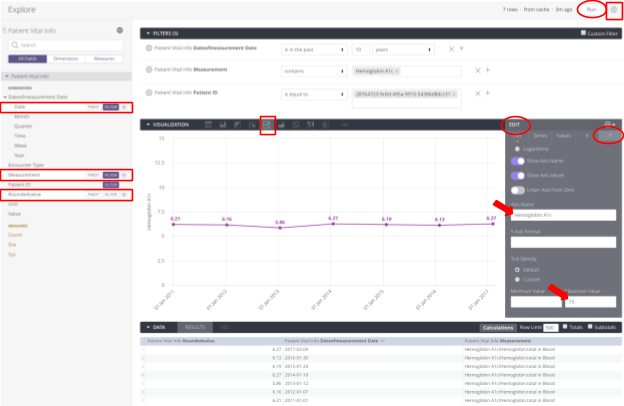Toggle the Show Axis Name switch
Screen dimensions: 624x406
click(x=518, y=160)
